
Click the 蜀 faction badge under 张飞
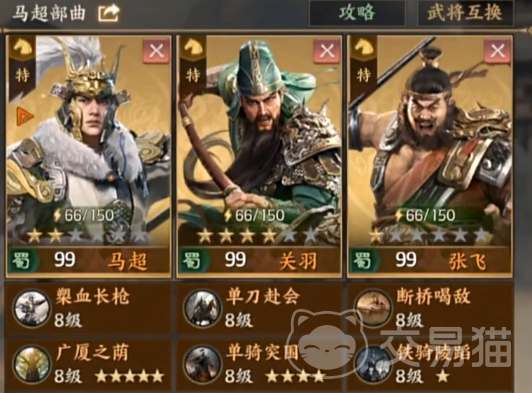[x=362, y=261]
